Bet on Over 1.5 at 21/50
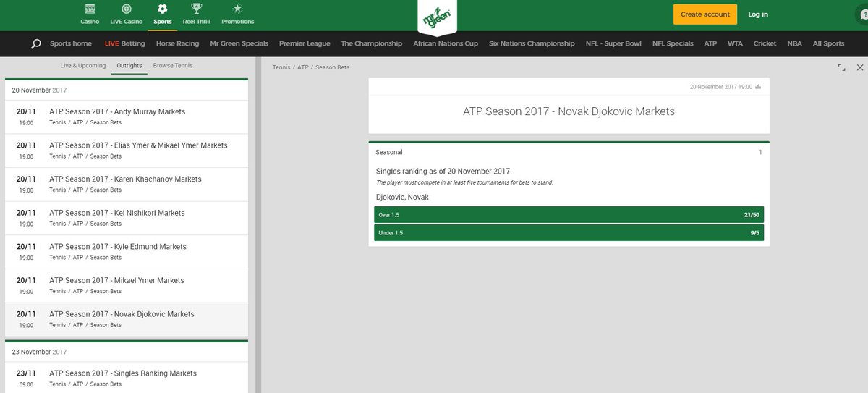The image size is (868, 393). 569,215
